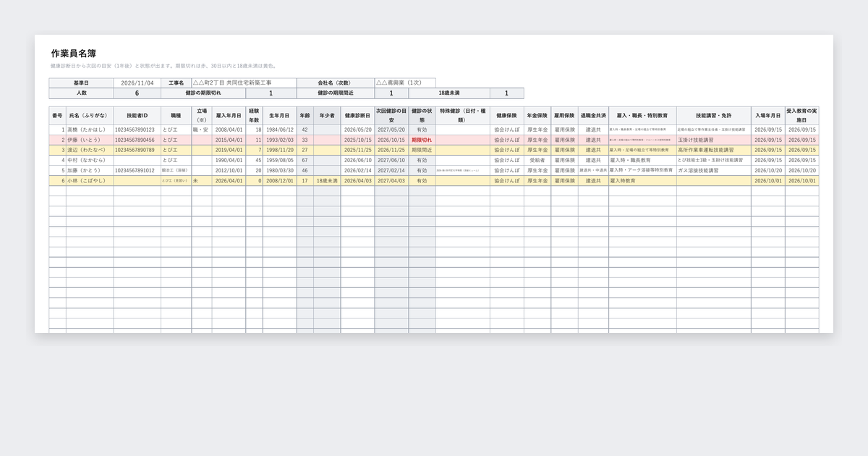This screenshot has height=456, width=868.
Task: Click the 人数 count cell showing 6
Action: (x=137, y=93)
